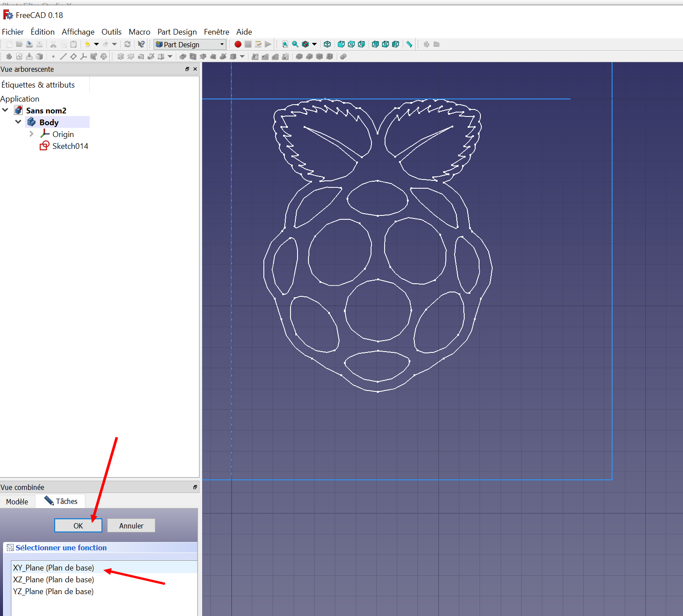Set the front view cube icon
Screen dimensions: 683x616
[x=341, y=44]
